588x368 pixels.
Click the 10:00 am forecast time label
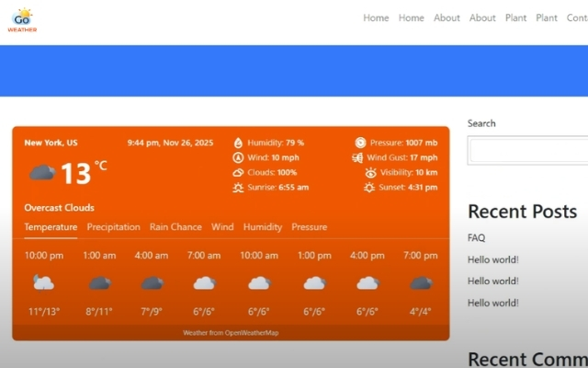(x=259, y=256)
